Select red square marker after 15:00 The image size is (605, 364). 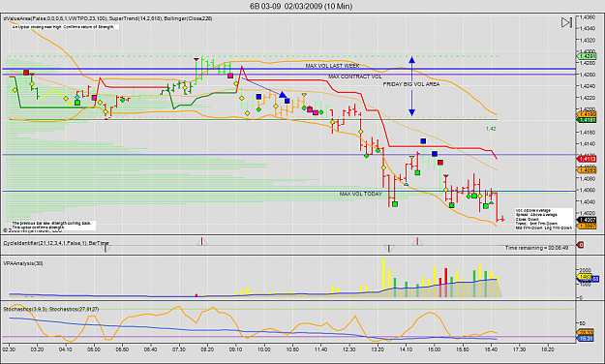pos(440,163)
